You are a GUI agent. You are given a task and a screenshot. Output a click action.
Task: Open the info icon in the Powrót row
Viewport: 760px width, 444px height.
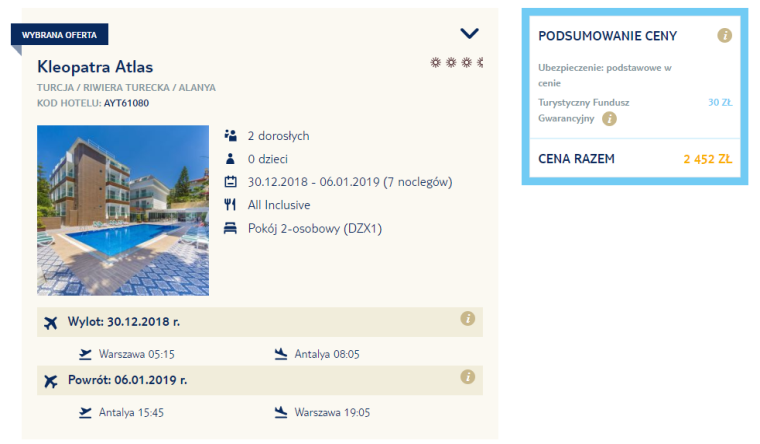468,377
